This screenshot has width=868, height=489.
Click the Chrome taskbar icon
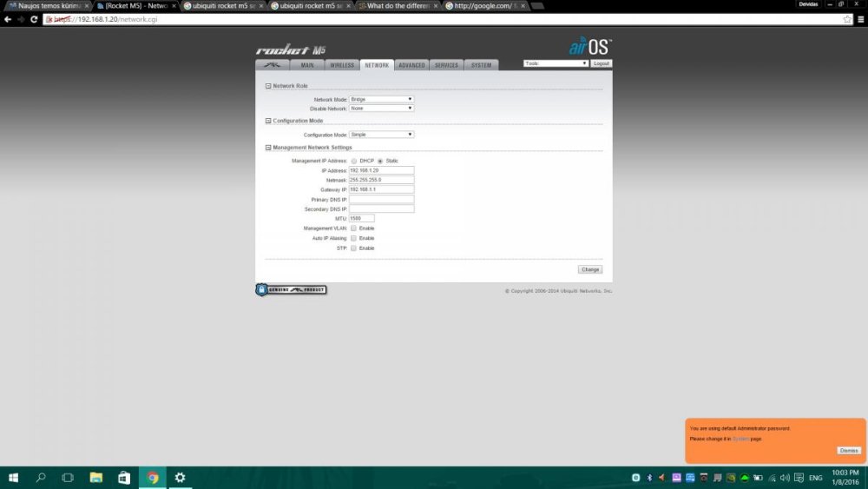(152, 478)
